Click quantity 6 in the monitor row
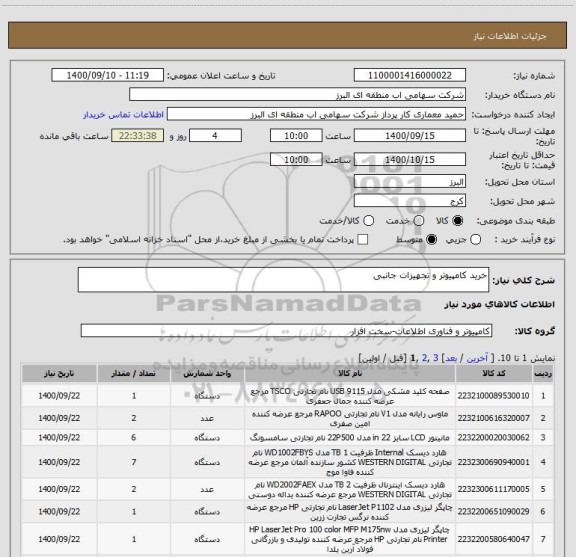 [x=134, y=438]
